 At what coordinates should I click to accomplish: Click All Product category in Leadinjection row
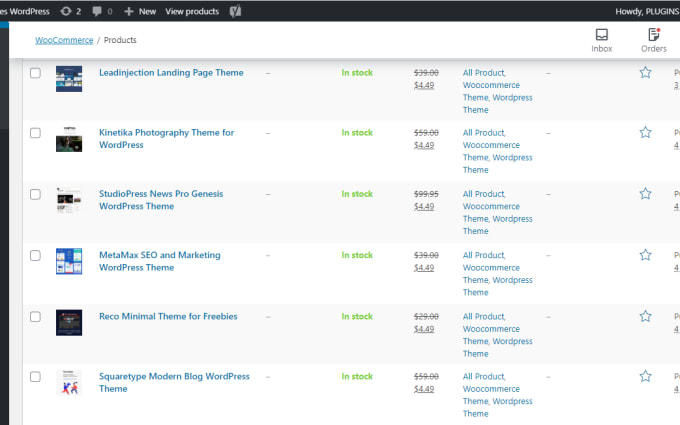click(484, 73)
